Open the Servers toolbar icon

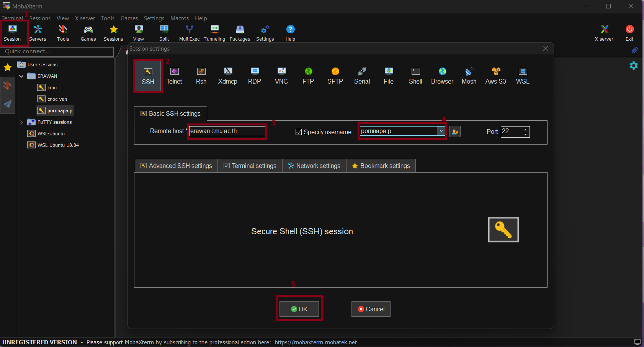coord(38,33)
